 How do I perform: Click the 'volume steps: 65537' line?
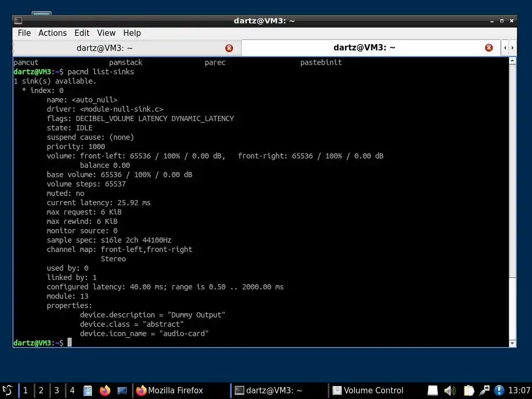pos(86,184)
